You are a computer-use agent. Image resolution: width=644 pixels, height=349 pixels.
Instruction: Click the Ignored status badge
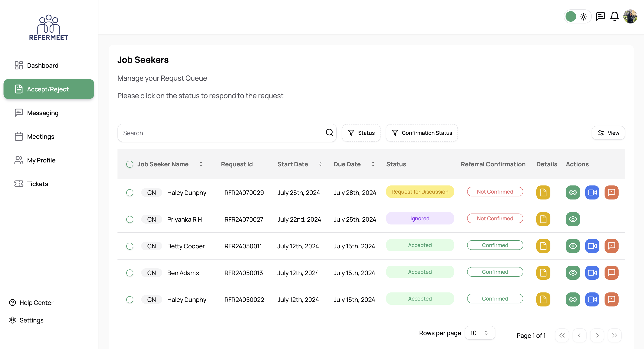coord(420,219)
